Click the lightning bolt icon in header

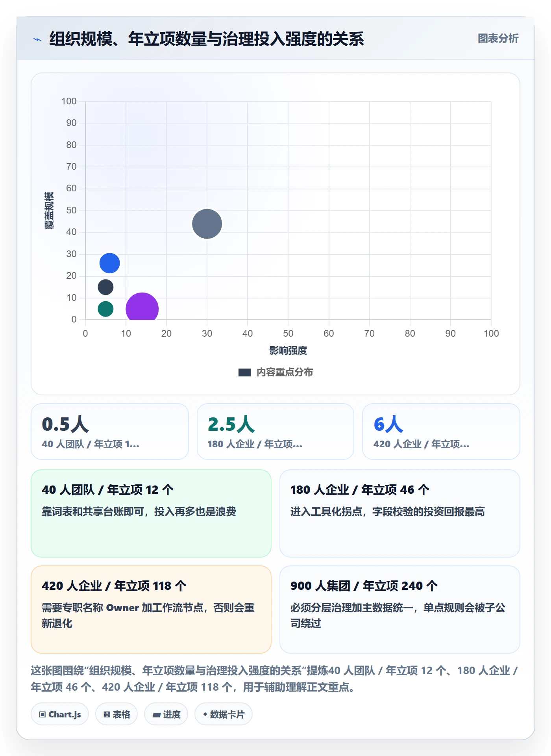tap(37, 39)
